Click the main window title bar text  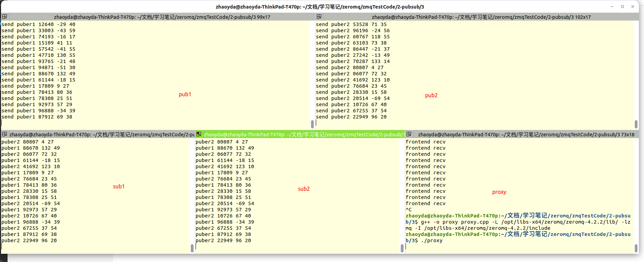tap(320, 7)
